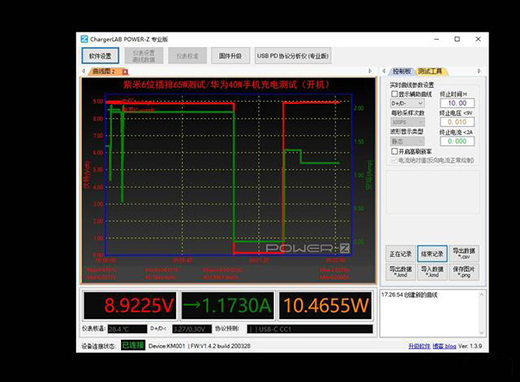Click the stop time field showing 10.00
520x382 pixels.
(x=457, y=103)
